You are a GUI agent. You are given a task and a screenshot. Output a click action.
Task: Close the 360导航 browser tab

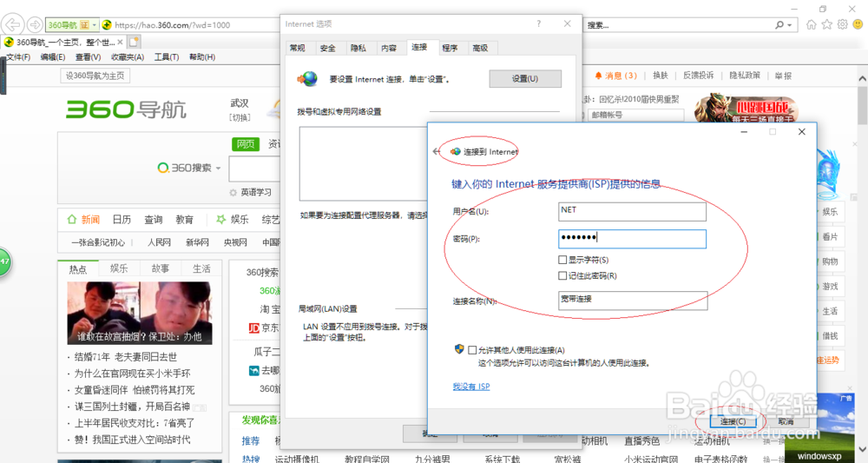click(120, 42)
